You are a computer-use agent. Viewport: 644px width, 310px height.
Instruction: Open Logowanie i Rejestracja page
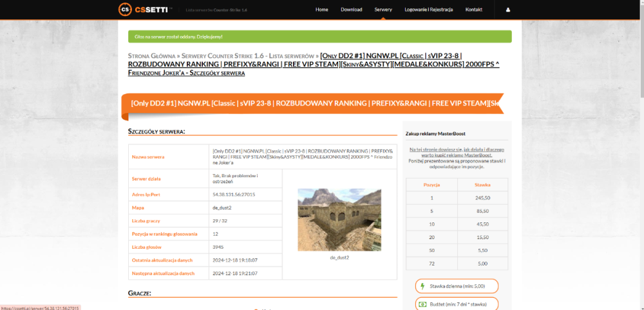(428, 10)
